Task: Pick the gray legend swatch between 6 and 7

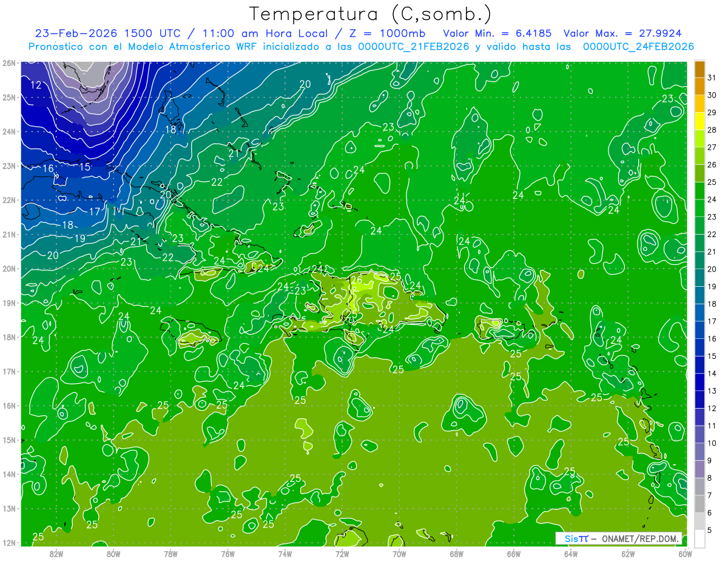Action: [x=699, y=504]
